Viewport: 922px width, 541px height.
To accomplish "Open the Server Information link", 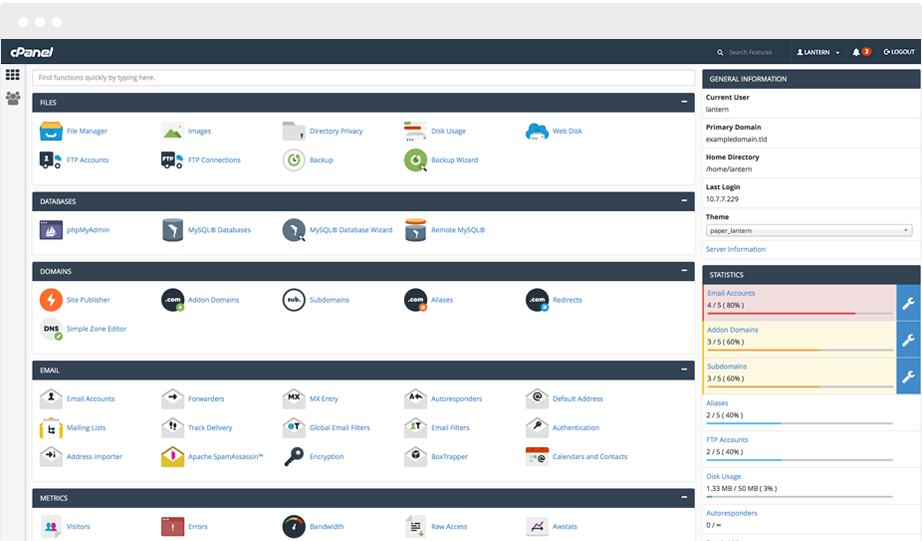I will [735, 249].
